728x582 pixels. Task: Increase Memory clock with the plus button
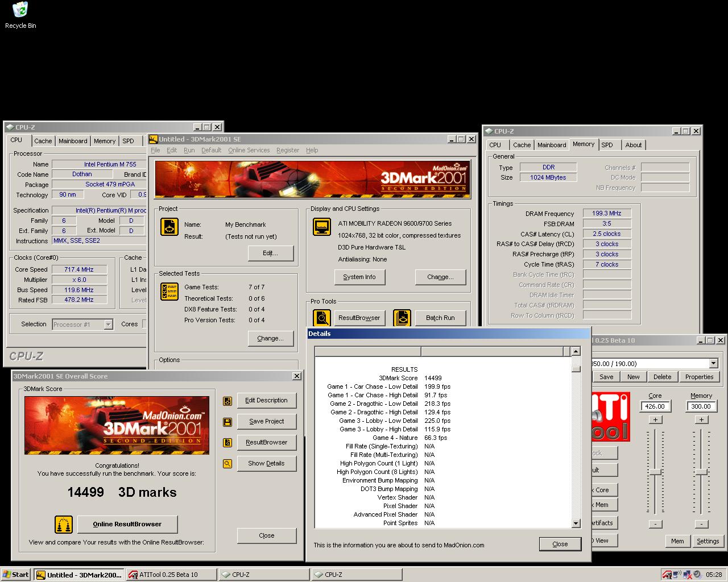point(701,419)
